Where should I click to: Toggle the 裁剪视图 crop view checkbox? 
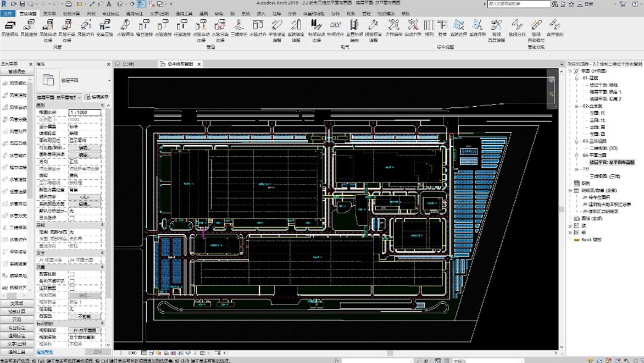click(x=72, y=274)
